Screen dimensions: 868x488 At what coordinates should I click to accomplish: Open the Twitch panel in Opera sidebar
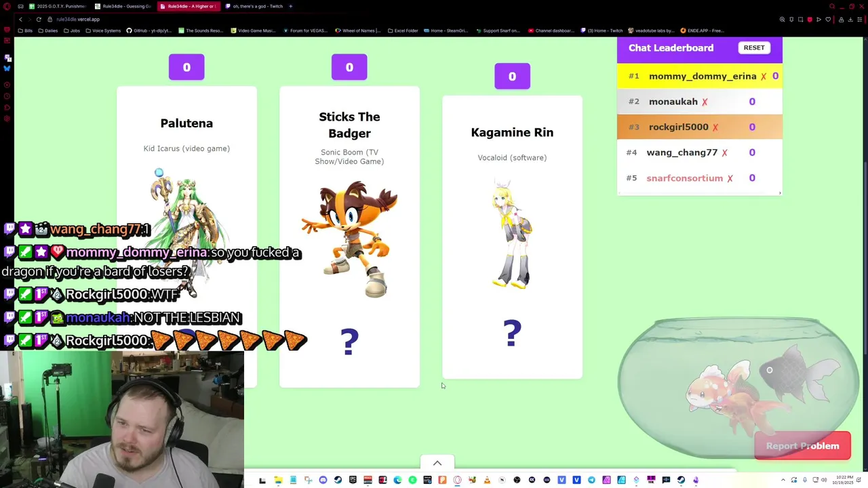[7, 58]
